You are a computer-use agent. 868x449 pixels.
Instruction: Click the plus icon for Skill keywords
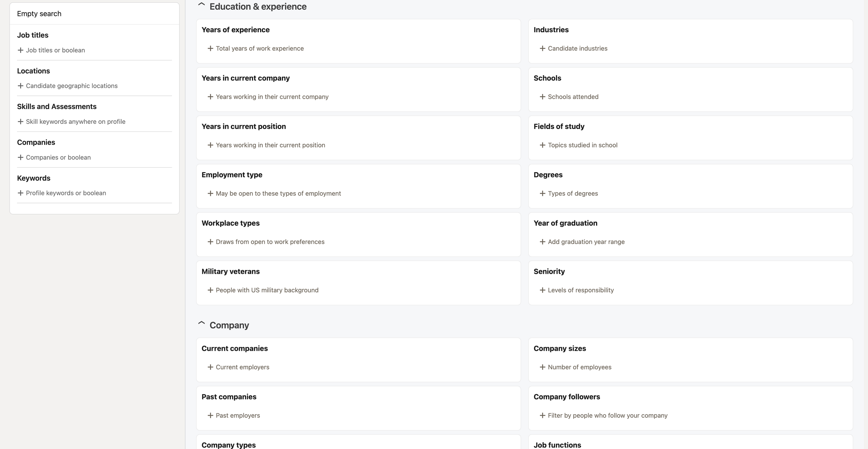click(x=20, y=121)
